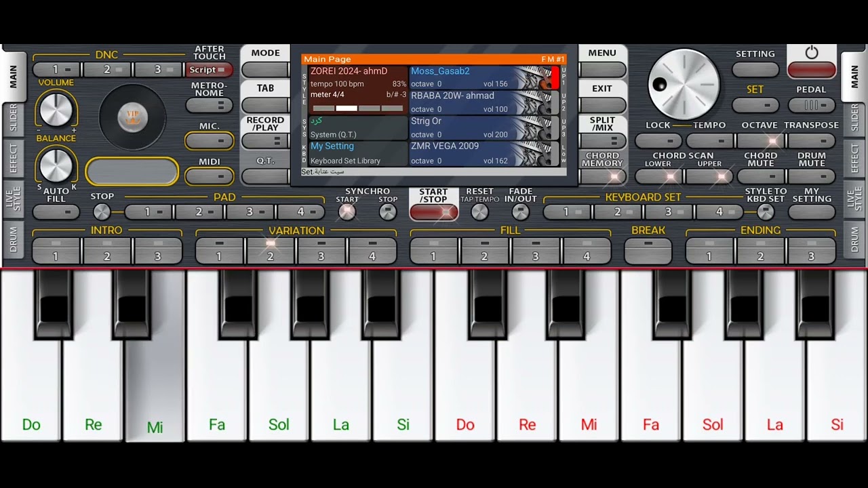Click the Break button
The width and height of the screenshot is (868, 488).
pyautogui.click(x=648, y=250)
